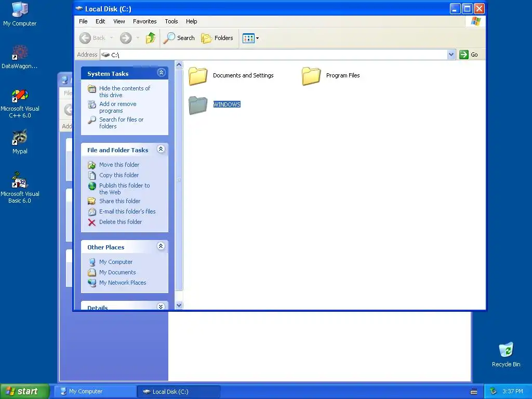Click the Windows flag logo in menu bar
Image resolution: width=532 pixels, height=399 pixels.
(x=476, y=21)
